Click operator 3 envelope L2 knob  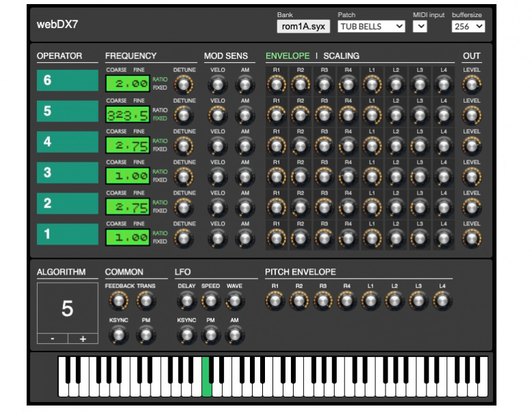[x=396, y=177]
